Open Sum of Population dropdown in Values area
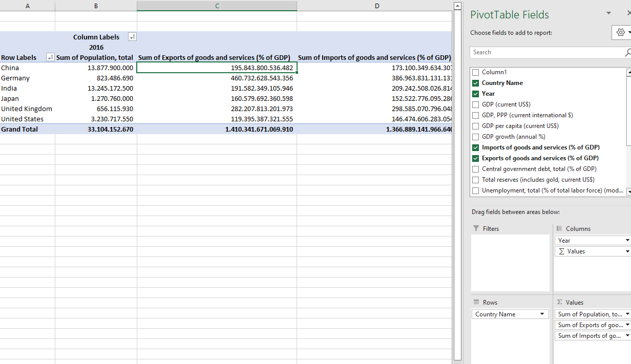This screenshot has width=631, height=364. [x=627, y=314]
